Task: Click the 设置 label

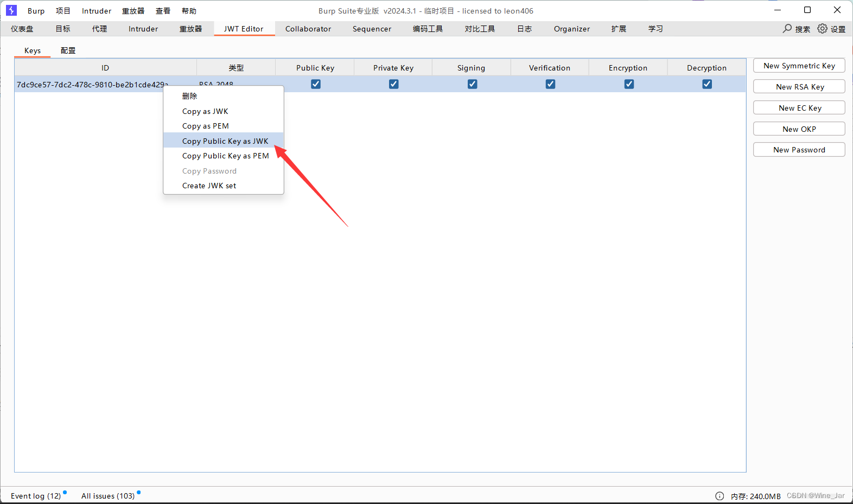Action: coord(838,29)
